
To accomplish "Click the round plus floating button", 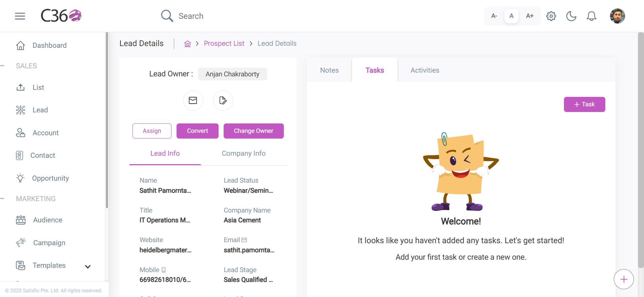I will click(x=624, y=279).
